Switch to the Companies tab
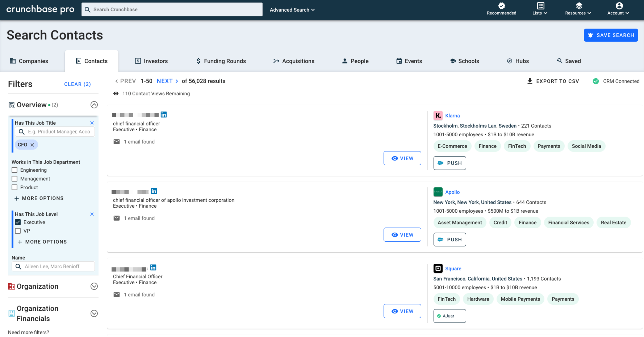Screen dimensions: 644x337 [x=29, y=61]
